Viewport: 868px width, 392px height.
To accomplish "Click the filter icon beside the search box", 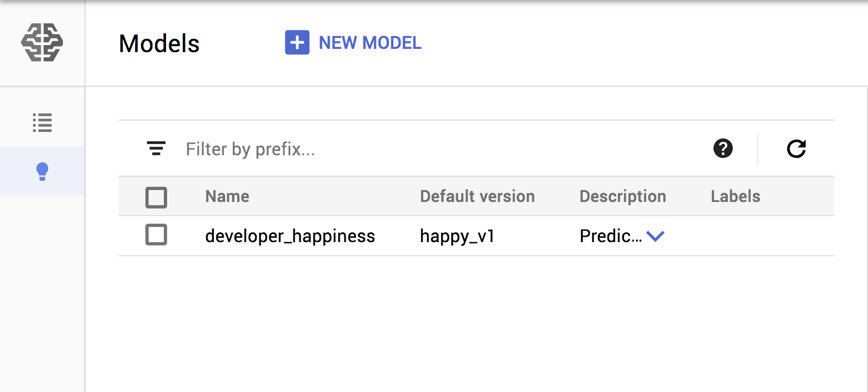I will click(x=156, y=149).
